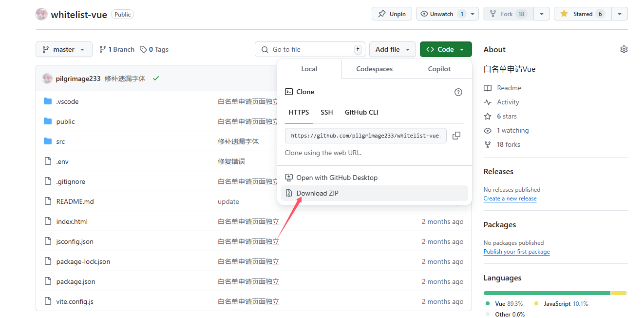Choose Download ZIP
Screen dimensions: 644x318
[x=375, y=193]
